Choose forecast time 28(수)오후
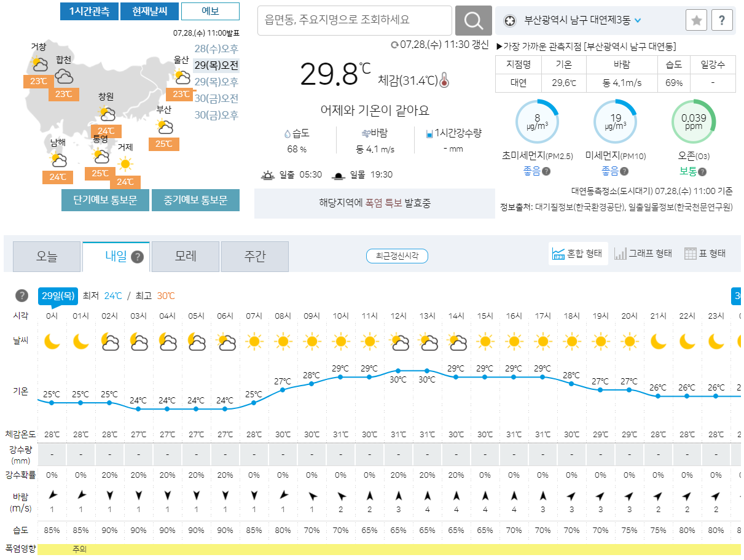744x560 pixels. coord(216,49)
